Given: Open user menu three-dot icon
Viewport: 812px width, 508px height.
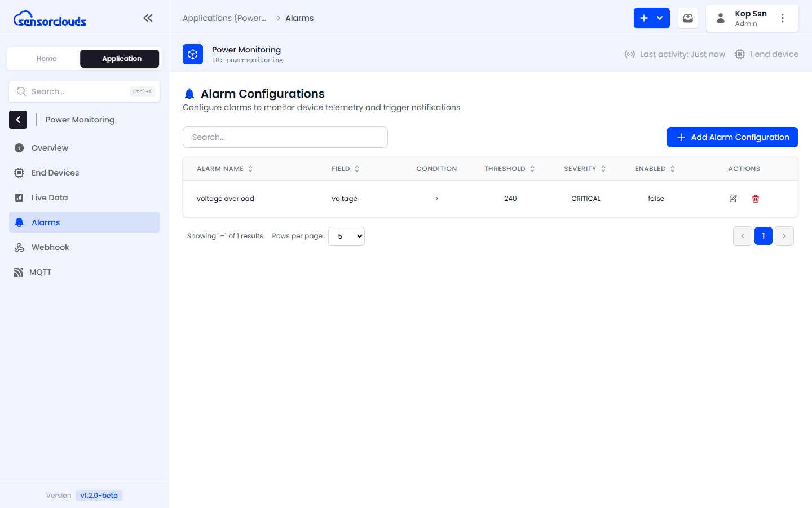Looking at the screenshot, I should (783, 18).
